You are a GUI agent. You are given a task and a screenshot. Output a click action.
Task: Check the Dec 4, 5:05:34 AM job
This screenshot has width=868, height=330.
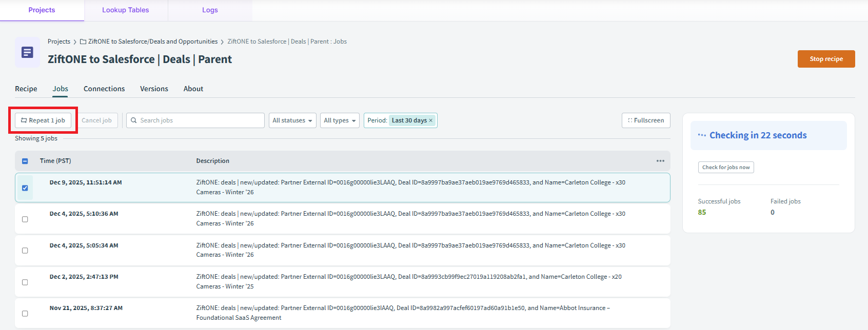click(25, 251)
